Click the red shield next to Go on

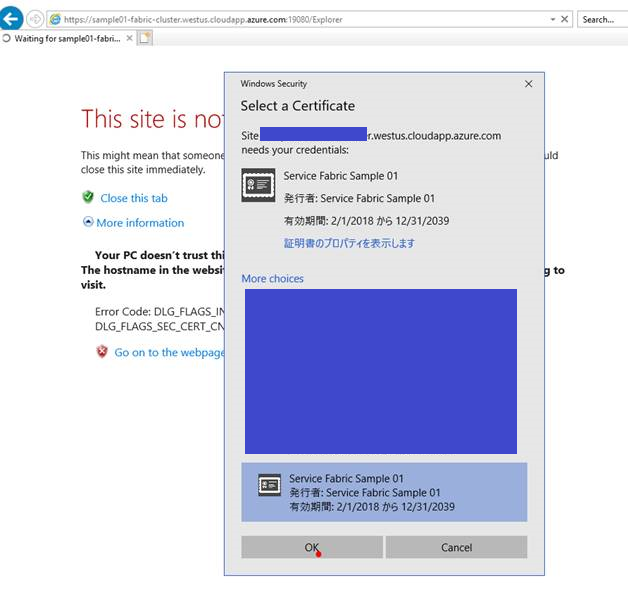102,352
